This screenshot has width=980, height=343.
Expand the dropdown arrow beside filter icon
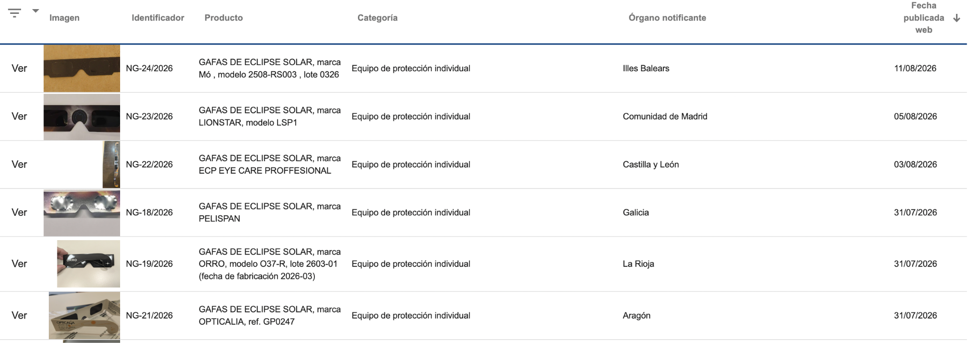[x=35, y=11]
